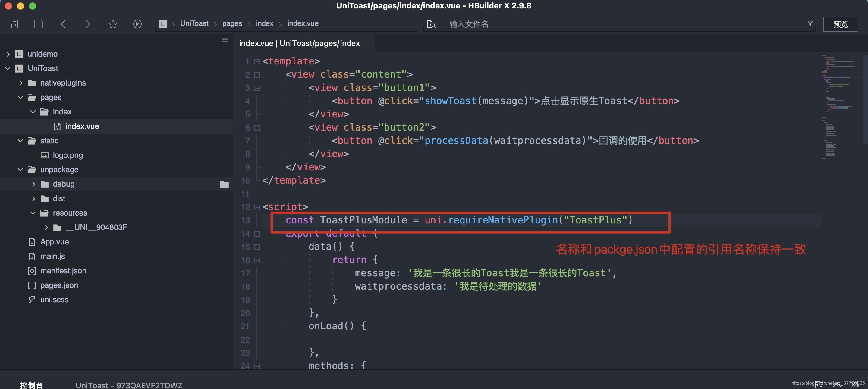Fold export default on line 14

(257, 234)
